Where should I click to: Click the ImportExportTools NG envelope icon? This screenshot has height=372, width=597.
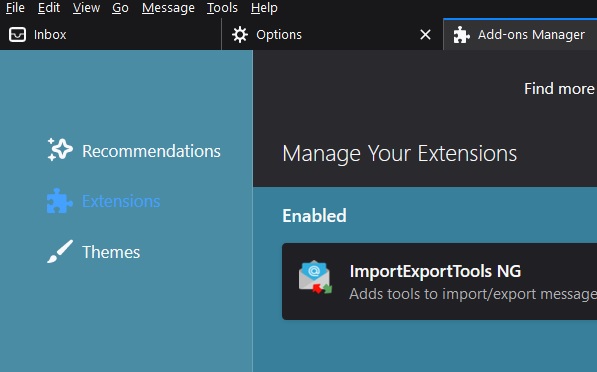tap(315, 278)
